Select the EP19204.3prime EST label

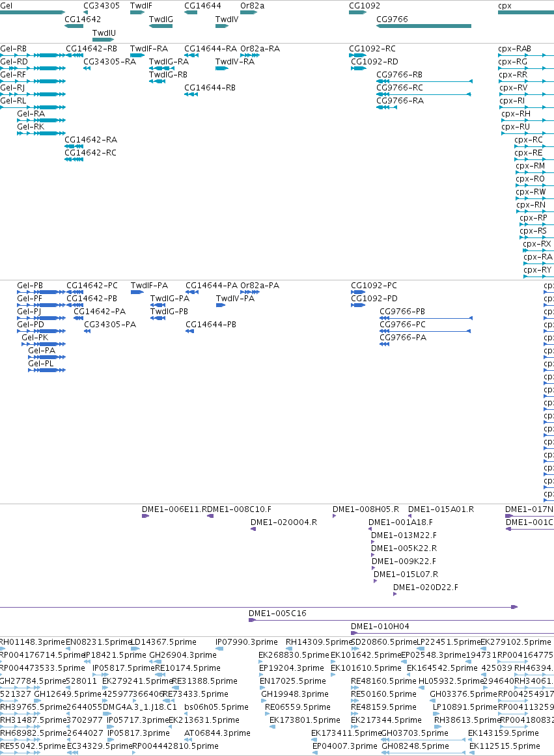(x=292, y=668)
